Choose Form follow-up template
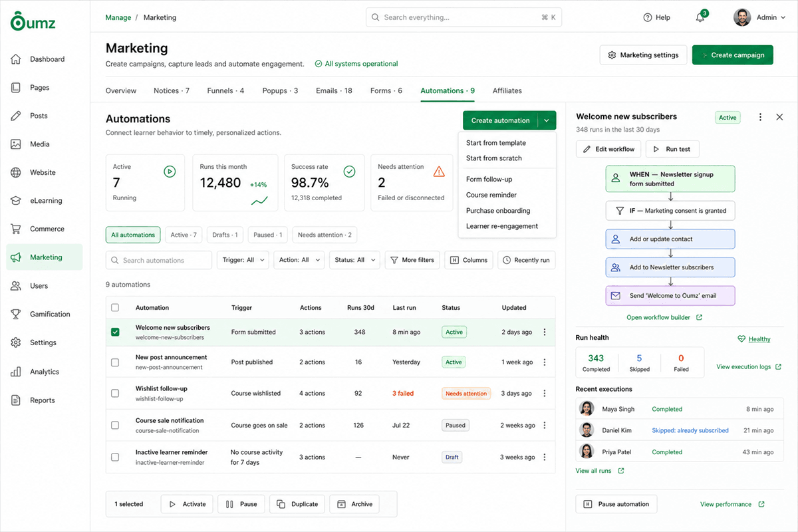The width and height of the screenshot is (798, 532). pyautogui.click(x=489, y=180)
